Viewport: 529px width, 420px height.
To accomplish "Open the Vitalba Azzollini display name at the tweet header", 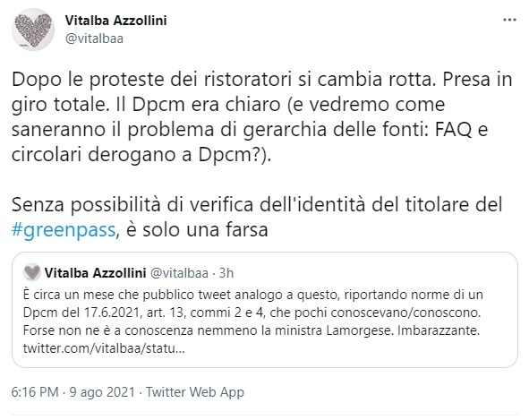I will tap(115, 21).
